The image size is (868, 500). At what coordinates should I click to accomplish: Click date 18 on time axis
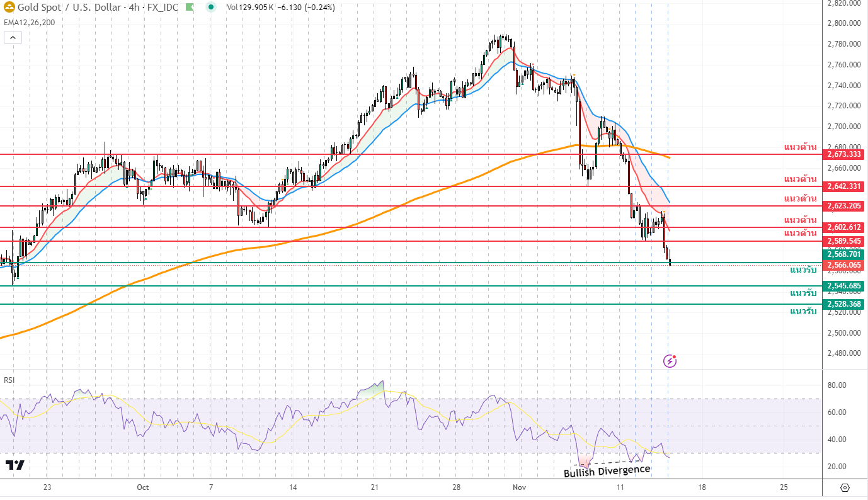(702, 487)
